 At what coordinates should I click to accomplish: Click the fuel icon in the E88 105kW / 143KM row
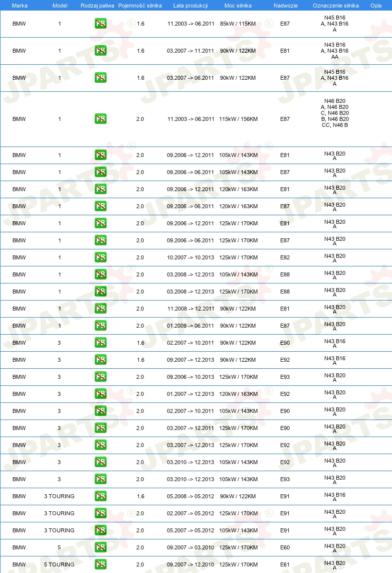[x=100, y=274]
